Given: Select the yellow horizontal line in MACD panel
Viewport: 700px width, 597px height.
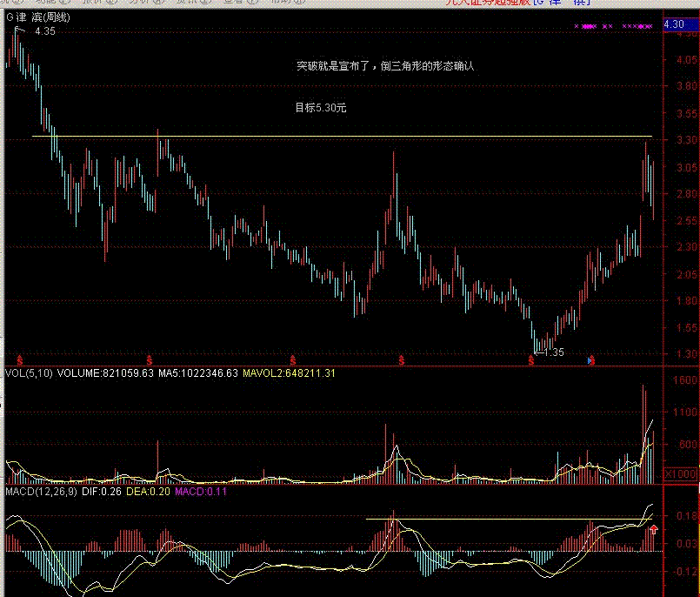Looking at the screenshot, I should [x=509, y=520].
